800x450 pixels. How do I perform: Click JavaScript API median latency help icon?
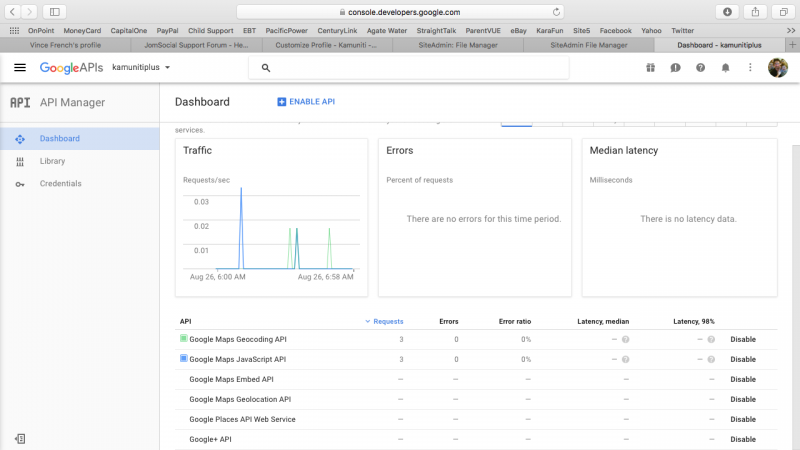(626, 359)
